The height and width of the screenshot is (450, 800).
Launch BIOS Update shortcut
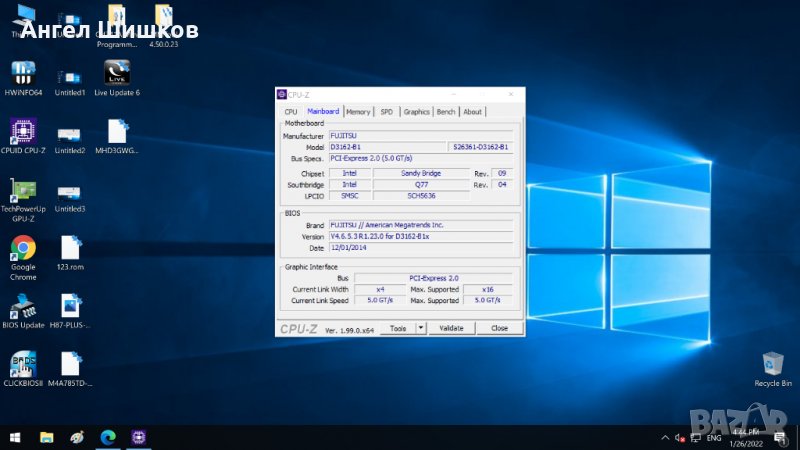23,306
